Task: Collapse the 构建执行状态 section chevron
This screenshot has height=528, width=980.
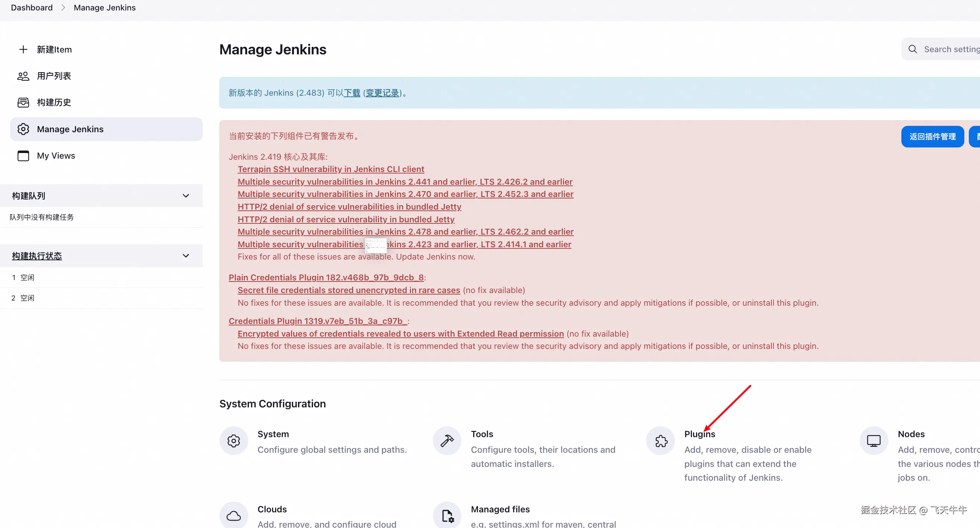Action: pyautogui.click(x=186, y=256)
